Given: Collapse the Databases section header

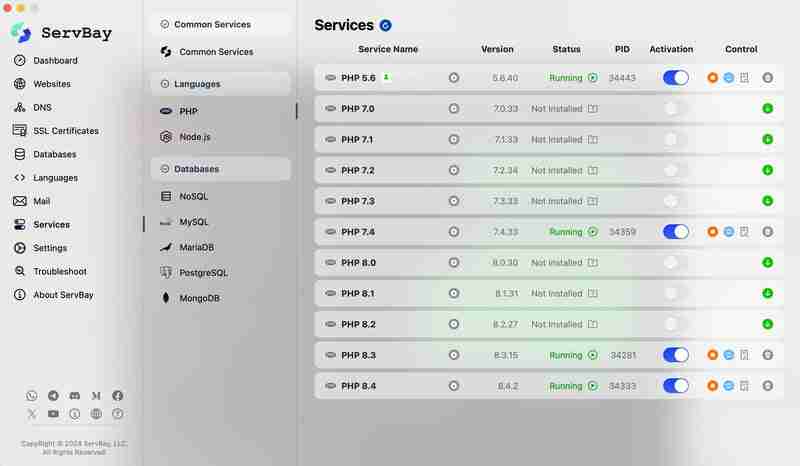Looking at the screenshot, I should point(220,169).
